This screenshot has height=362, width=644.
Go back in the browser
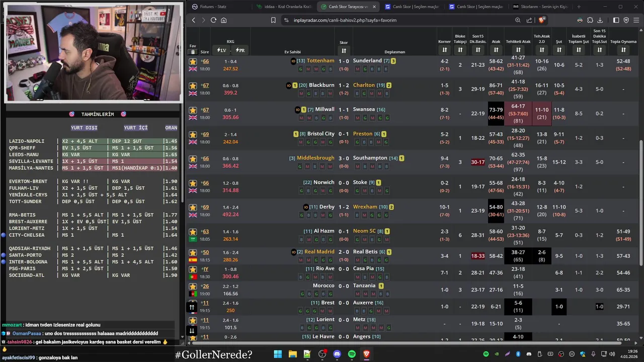click(194, 20)
